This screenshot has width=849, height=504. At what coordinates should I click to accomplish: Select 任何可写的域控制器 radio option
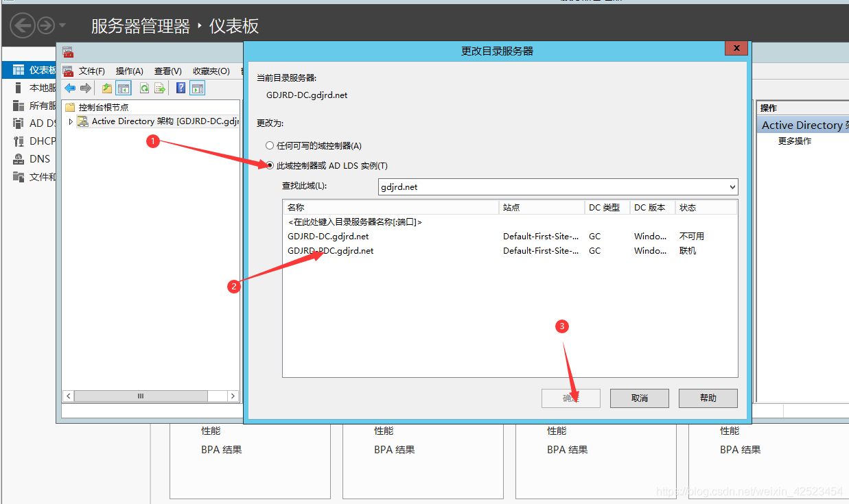(314, 145)
